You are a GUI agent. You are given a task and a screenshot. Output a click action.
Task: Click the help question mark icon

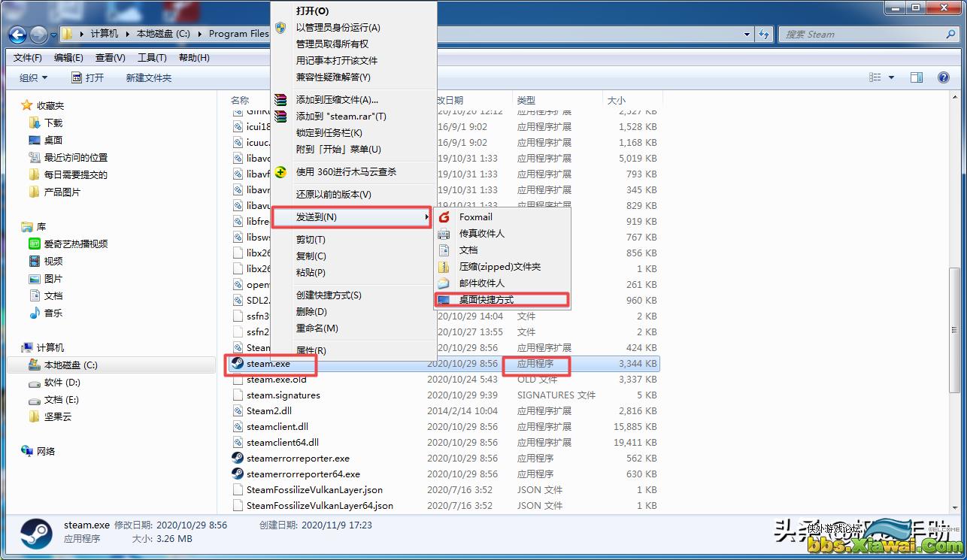pyautogui.click(x=943, y=77)
